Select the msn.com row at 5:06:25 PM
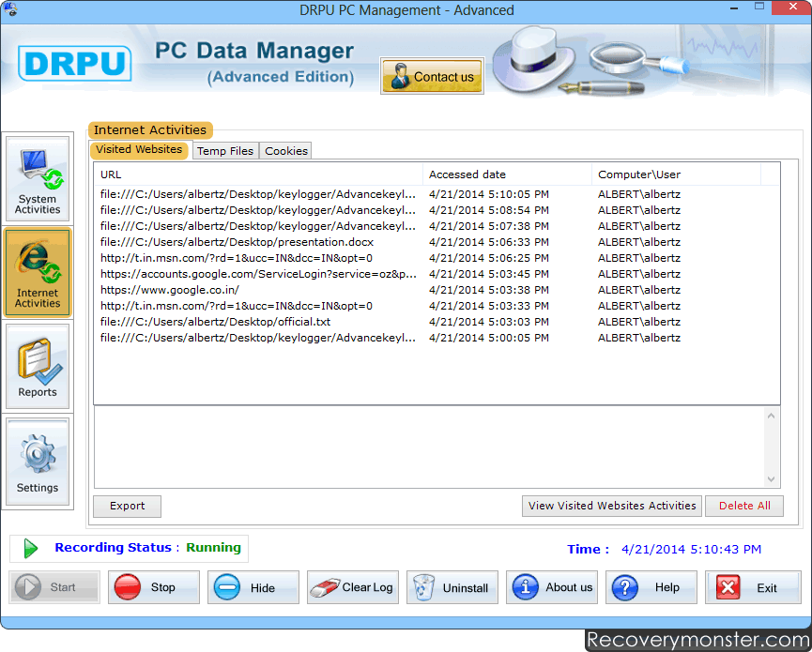Viewport: 812px width, 652px height. [x=437, y=258]
